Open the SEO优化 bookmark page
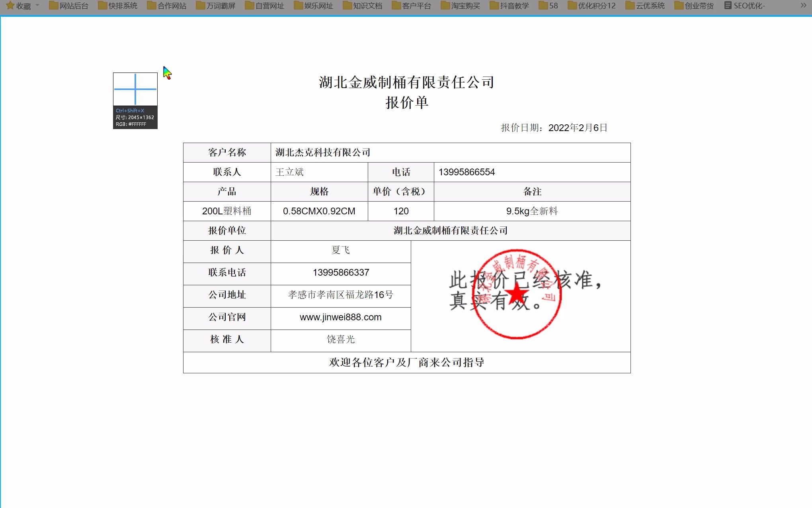Image resolution: width=812 pixels, height=508 pixels. pyautogui.click(x=744, y=6)
